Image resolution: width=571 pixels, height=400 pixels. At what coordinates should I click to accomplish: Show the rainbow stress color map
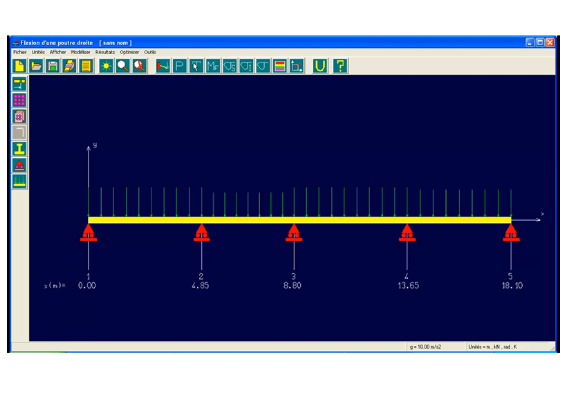[280, 66]
